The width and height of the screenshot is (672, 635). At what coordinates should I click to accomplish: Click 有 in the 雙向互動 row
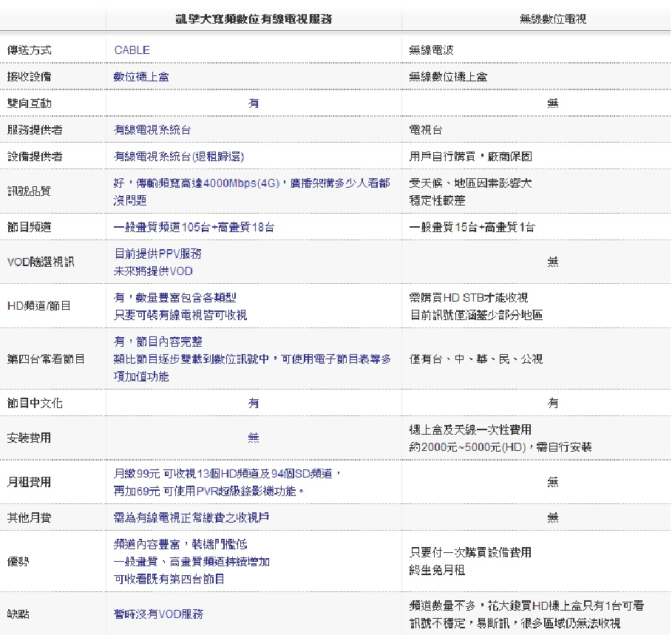[x=254, y=103]
